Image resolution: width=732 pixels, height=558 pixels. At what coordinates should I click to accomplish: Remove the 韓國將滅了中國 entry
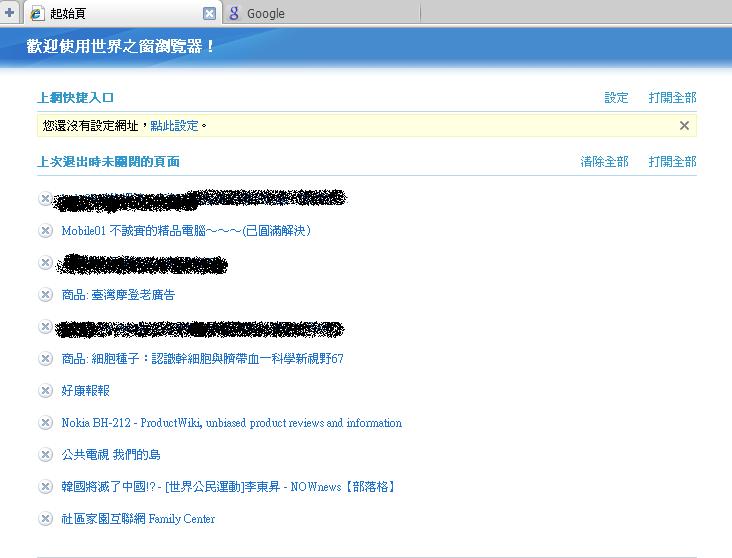coord(45,487)
